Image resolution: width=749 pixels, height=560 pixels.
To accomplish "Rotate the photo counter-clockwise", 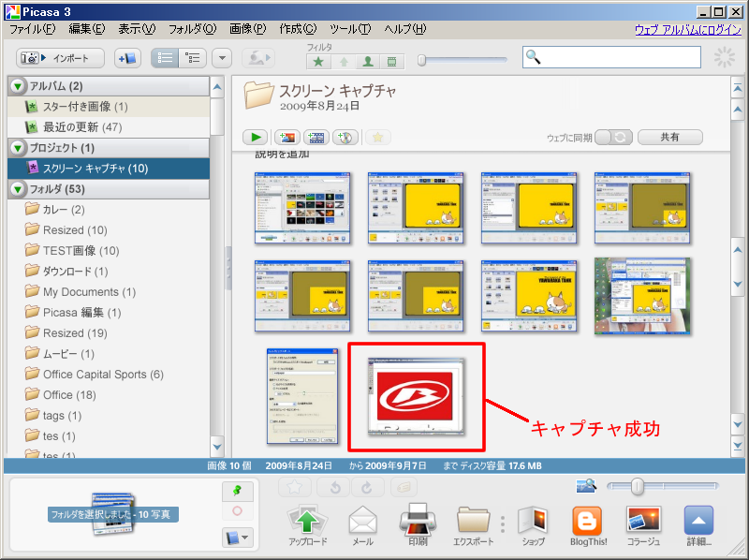I will click(x=335, y=487).
